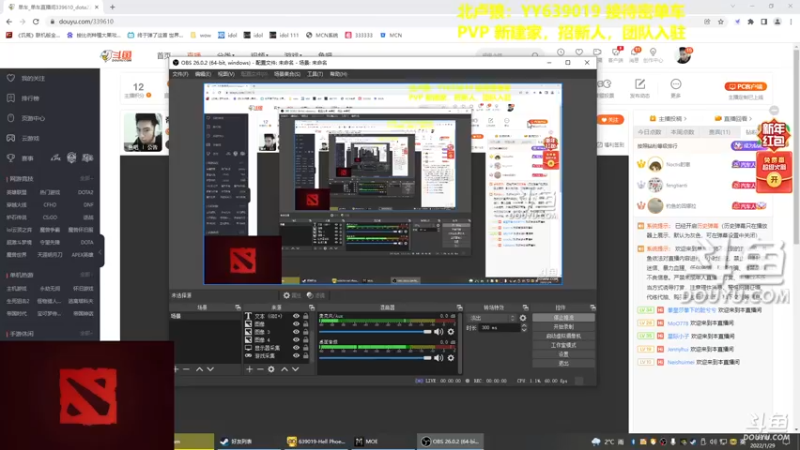Viewport: 800px width, 450px height.
Task: Move the scene down in Scenes dock
Action: pos(210,369)
